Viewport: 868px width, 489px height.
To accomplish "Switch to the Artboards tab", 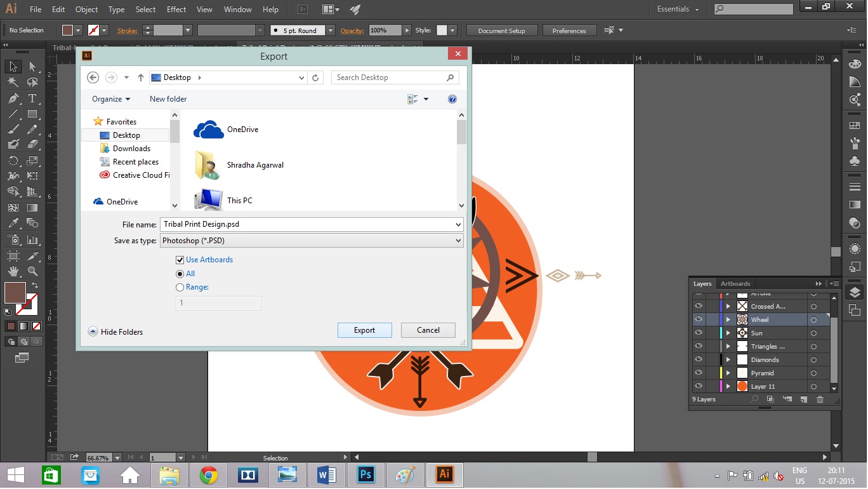I will (735, 284).
